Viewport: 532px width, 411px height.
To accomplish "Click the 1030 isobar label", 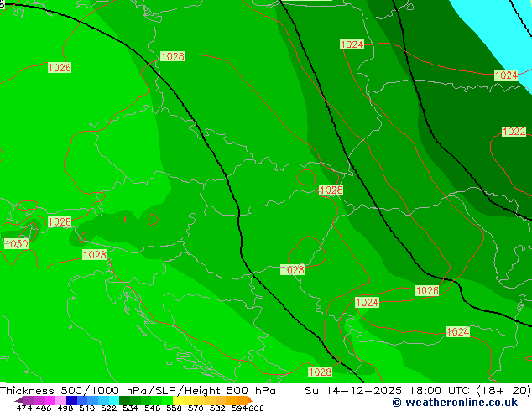I will [x=16, y=243].
